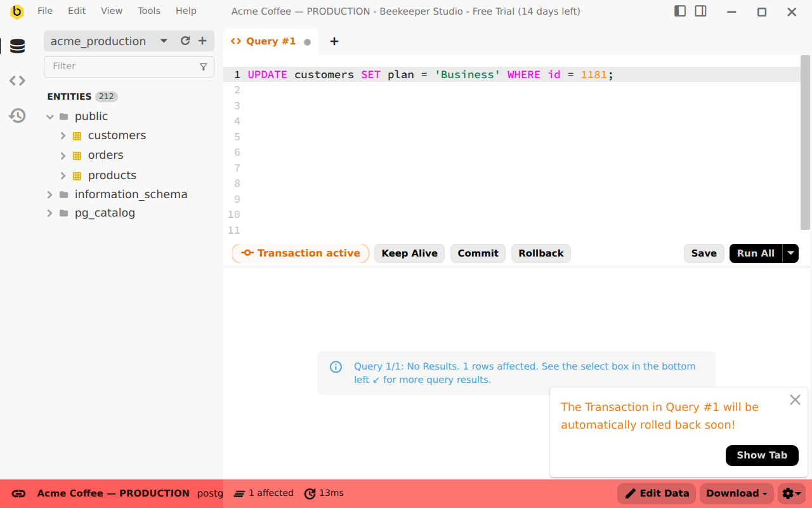The image size is (812, 508).
Task: Click the editor vertical scrollbar
Action: [x=805, y=143]
